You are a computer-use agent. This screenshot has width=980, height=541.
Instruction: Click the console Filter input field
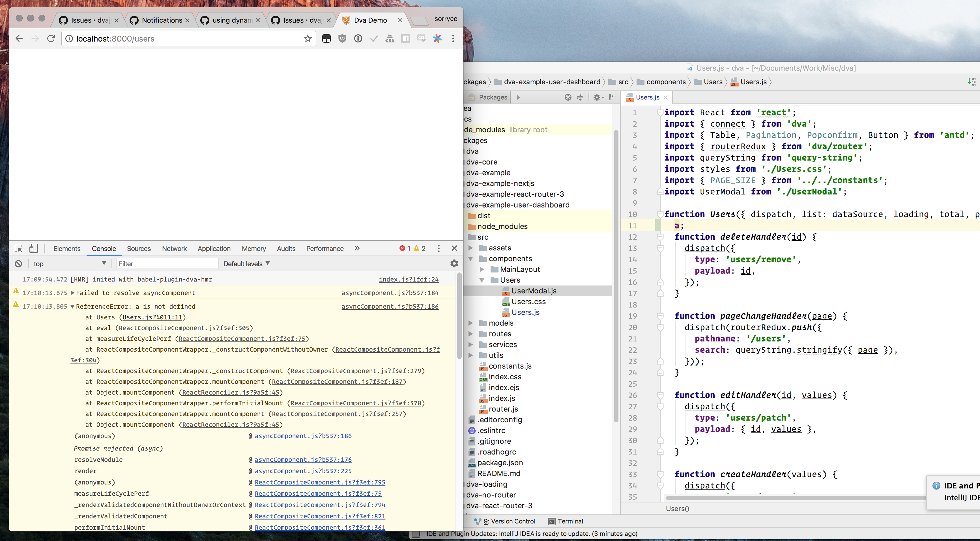pyautogui.click(x=167, y=263)
